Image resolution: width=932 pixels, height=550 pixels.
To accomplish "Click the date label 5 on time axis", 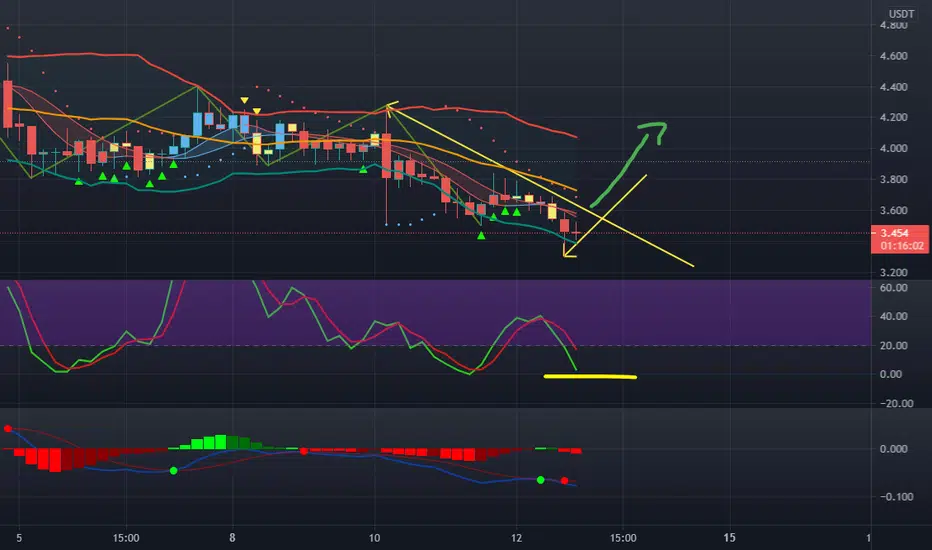I will pyautogui.click(x=19, y=538).
